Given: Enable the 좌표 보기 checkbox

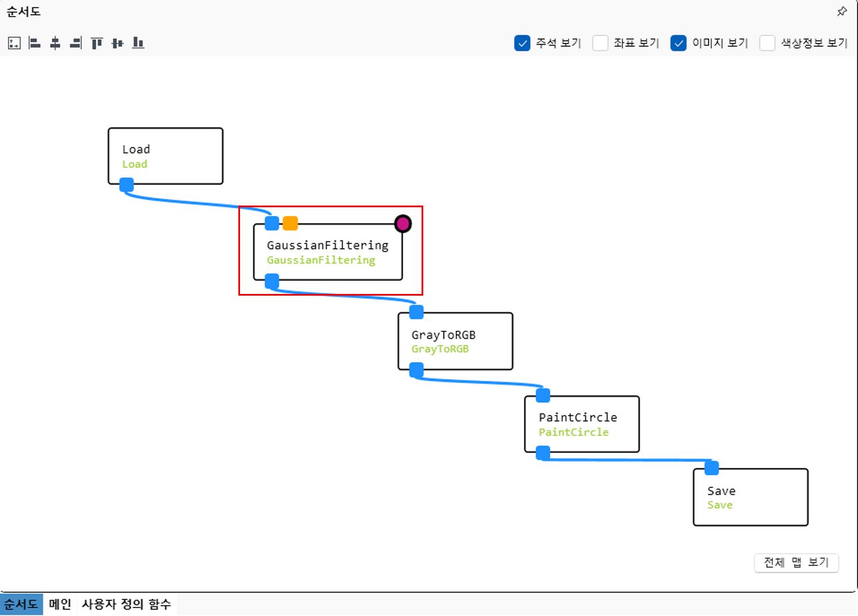Looking at the screenshot, I should 600,43.
